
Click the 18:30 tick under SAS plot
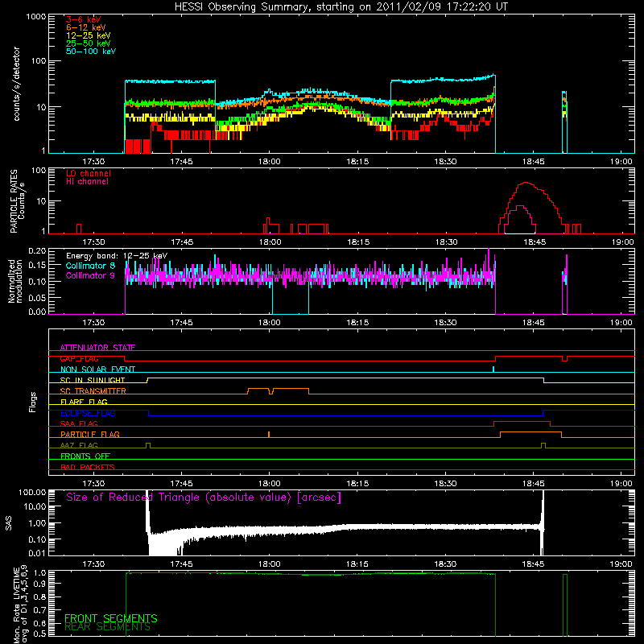click(x=445, y=564)
